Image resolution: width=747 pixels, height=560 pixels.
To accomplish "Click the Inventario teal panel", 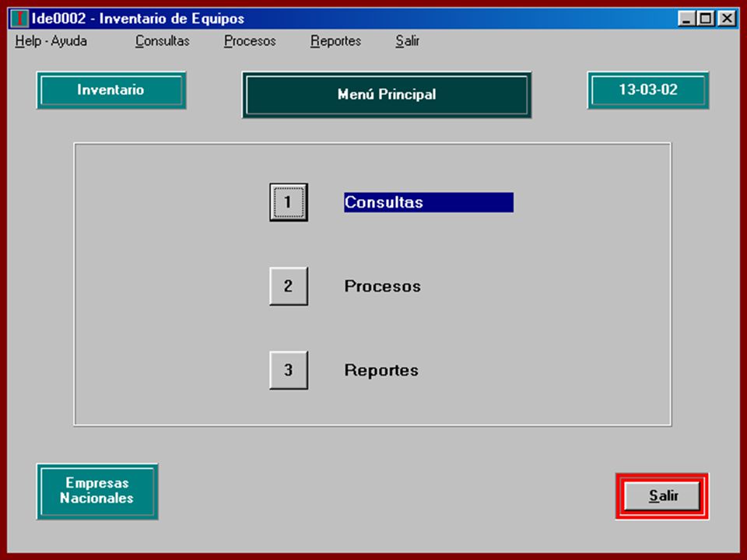I will [x=111, y=90].
